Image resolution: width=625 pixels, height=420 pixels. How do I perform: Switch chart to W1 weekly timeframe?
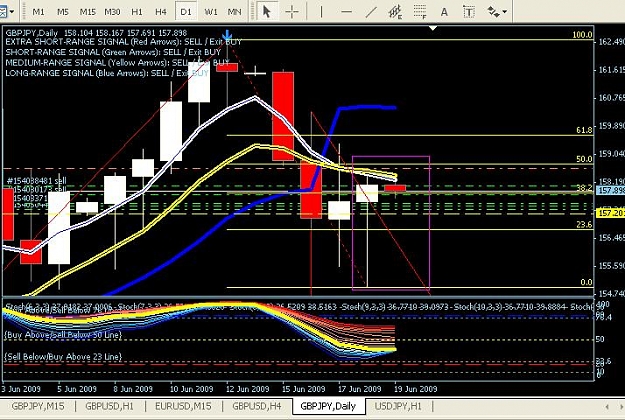(x=211, y=12)
